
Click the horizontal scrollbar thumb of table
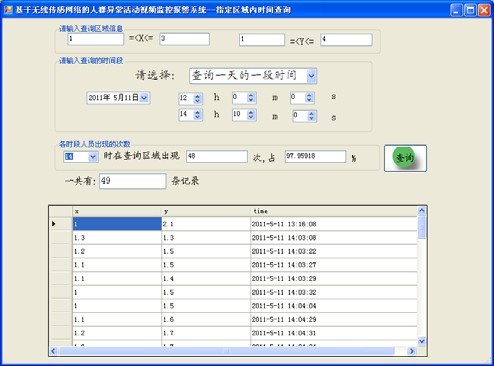[226, 351]
